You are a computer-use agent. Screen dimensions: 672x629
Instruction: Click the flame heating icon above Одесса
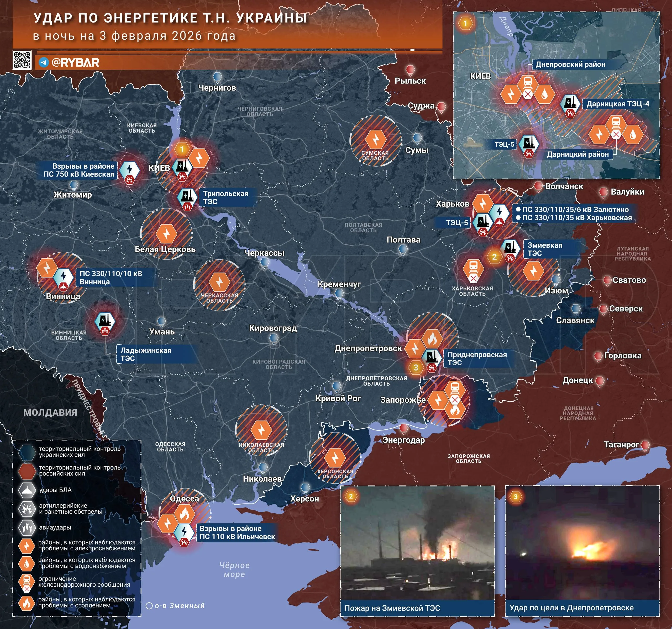[184, 514]
